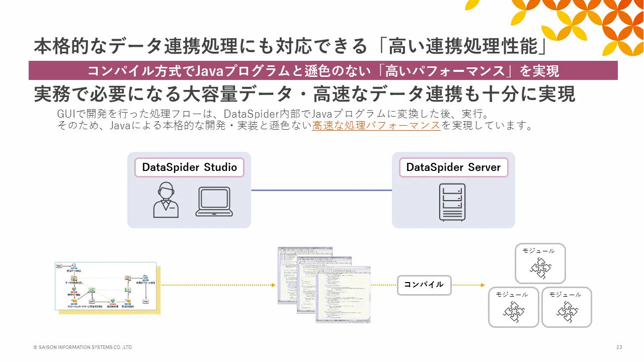Viewport: 644px width, 362px height.
Task: Click the DataSpider Studio label box
Action: 189,167
